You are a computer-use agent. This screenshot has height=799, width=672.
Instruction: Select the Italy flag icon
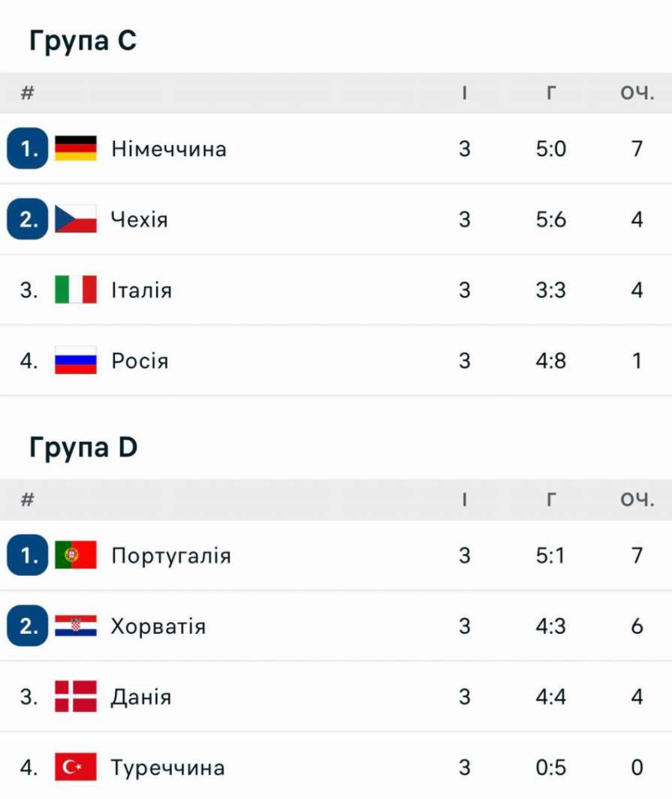click(x=75, y=289)
